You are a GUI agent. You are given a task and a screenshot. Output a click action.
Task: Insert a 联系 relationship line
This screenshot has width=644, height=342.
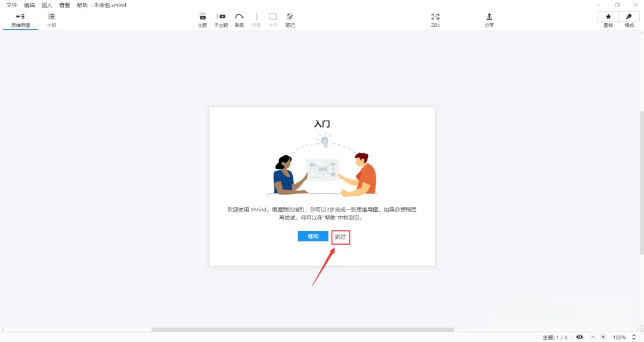click(239, 20)
